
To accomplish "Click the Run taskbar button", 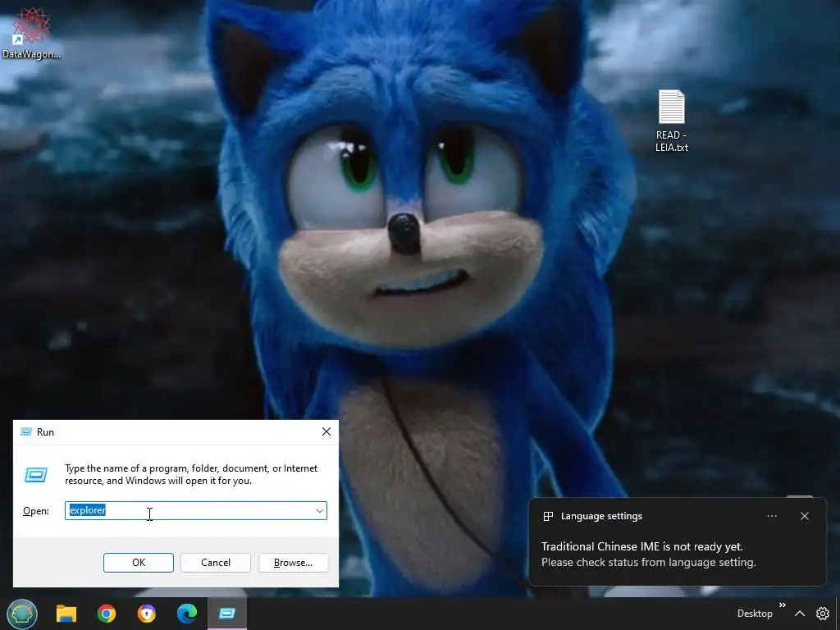I will 227,614.
